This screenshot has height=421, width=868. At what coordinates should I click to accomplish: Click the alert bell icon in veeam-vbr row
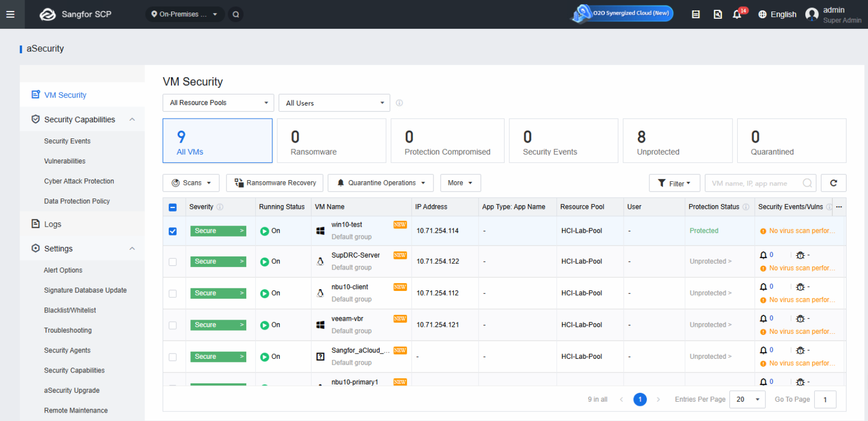763,319
